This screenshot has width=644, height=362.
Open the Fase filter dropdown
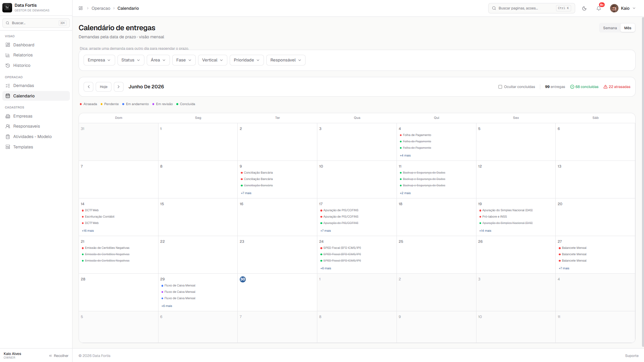coord(184,60)
